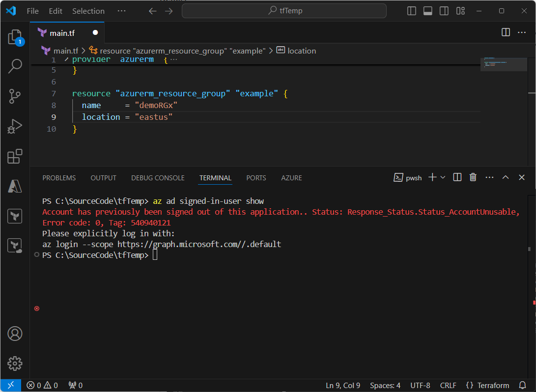Click the "eastus" location value
This screenshot has height=392, width=536.
click(x=153, y=117)
